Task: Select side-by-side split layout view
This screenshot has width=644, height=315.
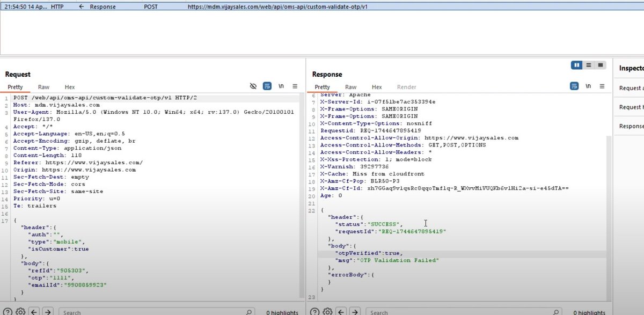Action: 577,65
